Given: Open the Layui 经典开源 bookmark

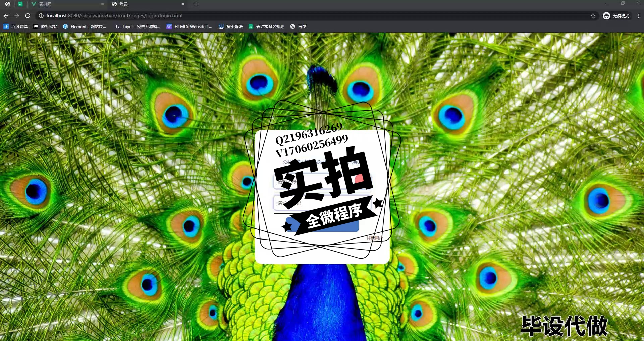Looking at the screenshot, I should [138, 26].
